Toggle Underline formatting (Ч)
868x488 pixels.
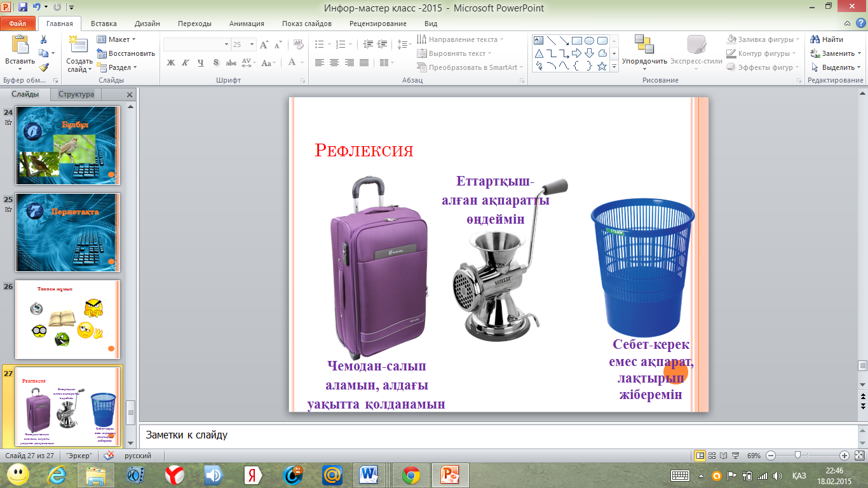pos(201,63)
